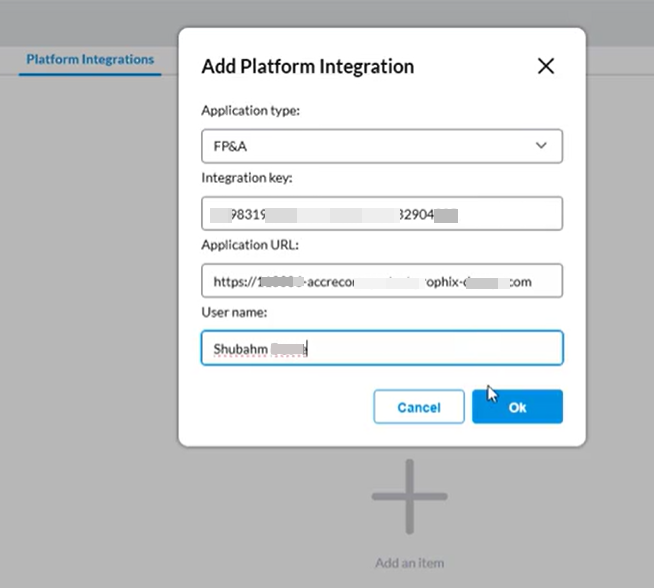
Task: Place cursor at the 'com' ending of Application URL
Action: pyautogui.click(x=521, y=282)
